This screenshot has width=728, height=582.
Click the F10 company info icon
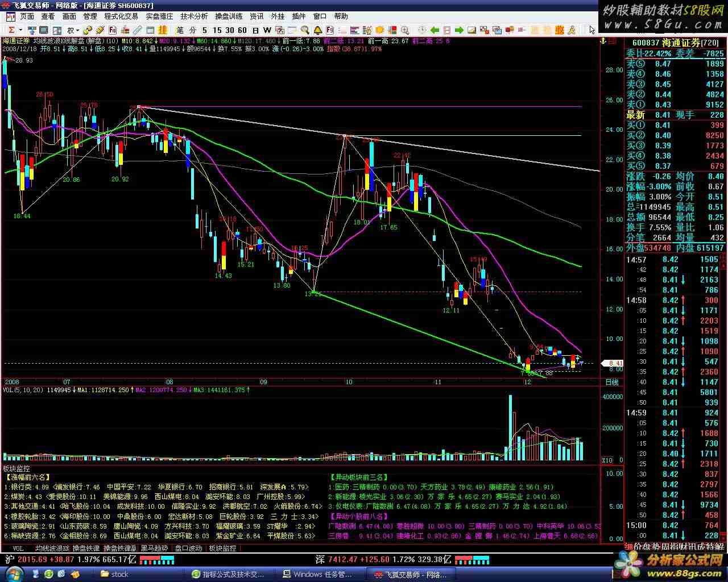tap(113, 30)
